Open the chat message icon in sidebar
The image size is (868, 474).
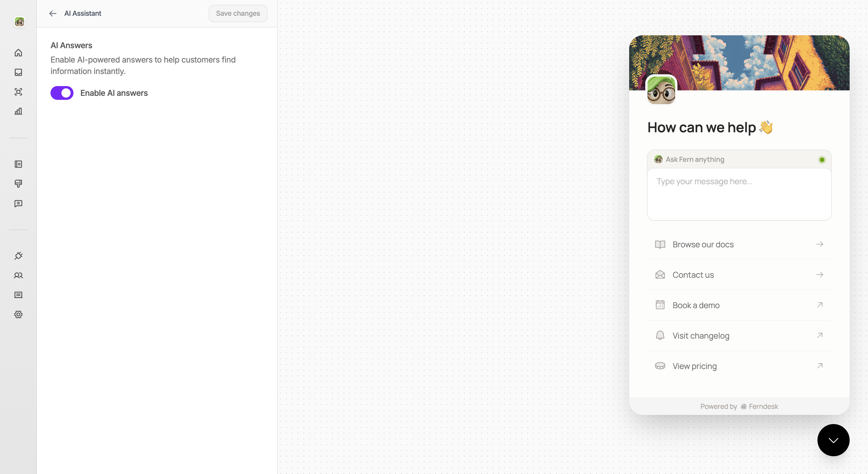(18, 203)
